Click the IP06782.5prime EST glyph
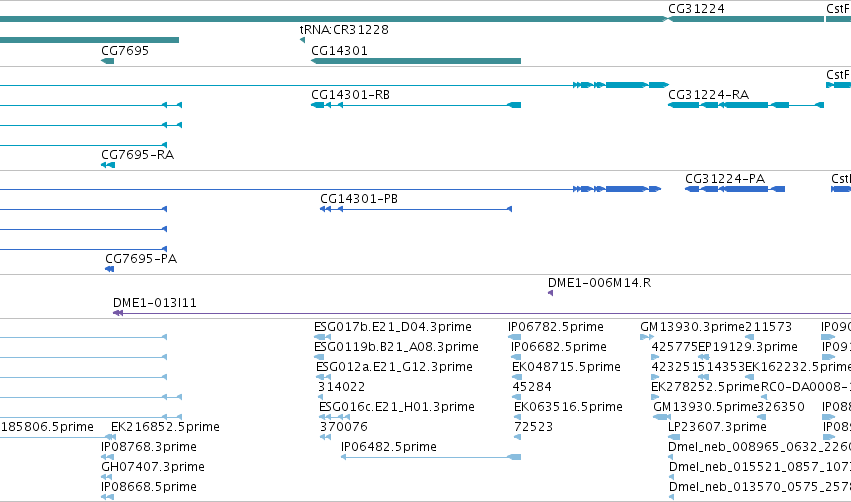The width and height of the screenshot is (851, 502). coord(515,337)
